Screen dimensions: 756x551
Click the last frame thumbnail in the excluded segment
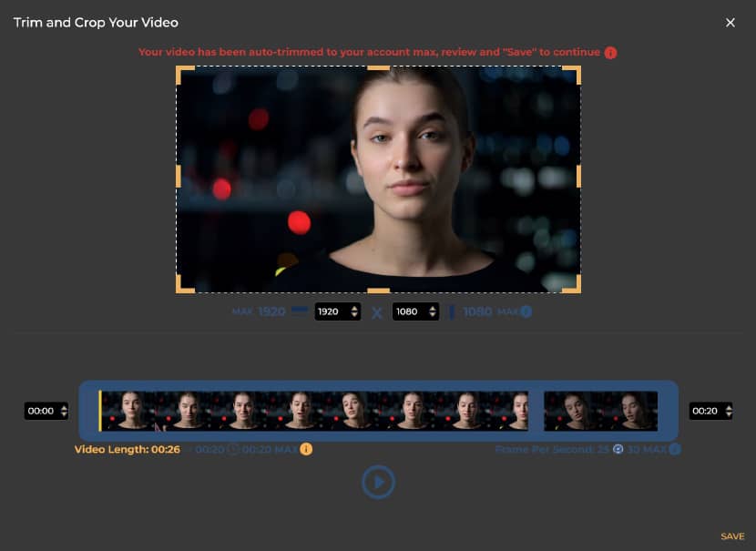click(629, 411)
